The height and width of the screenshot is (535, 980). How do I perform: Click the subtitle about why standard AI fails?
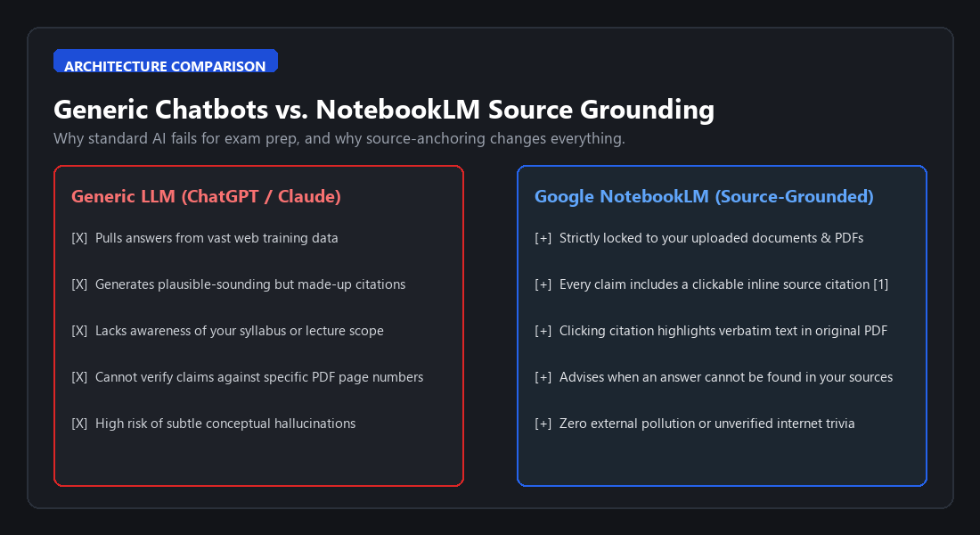coord(339,138)
